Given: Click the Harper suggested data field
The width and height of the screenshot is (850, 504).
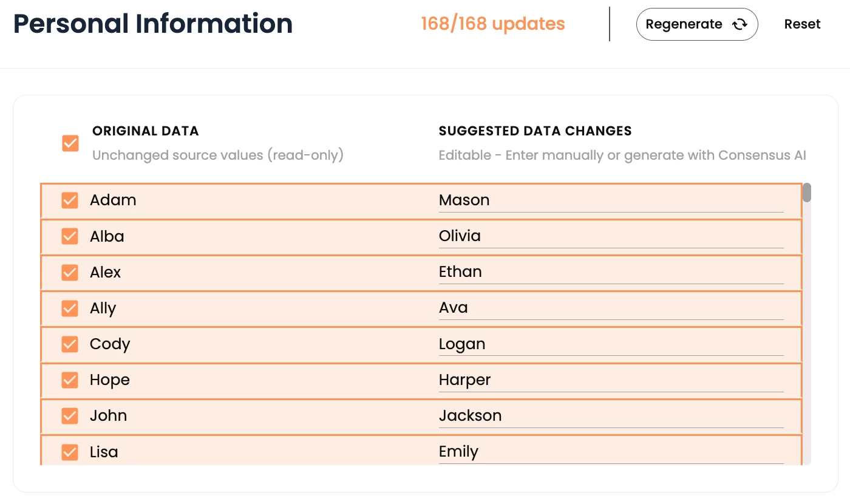Looking at the screenshot, I should tap(610, 380).
